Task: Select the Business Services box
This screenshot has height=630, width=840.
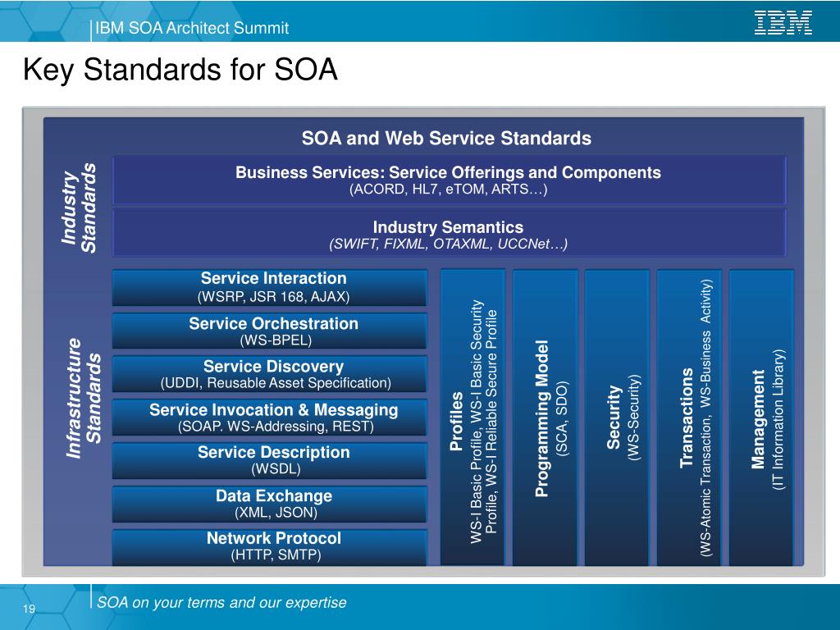Action: (449, 180)
